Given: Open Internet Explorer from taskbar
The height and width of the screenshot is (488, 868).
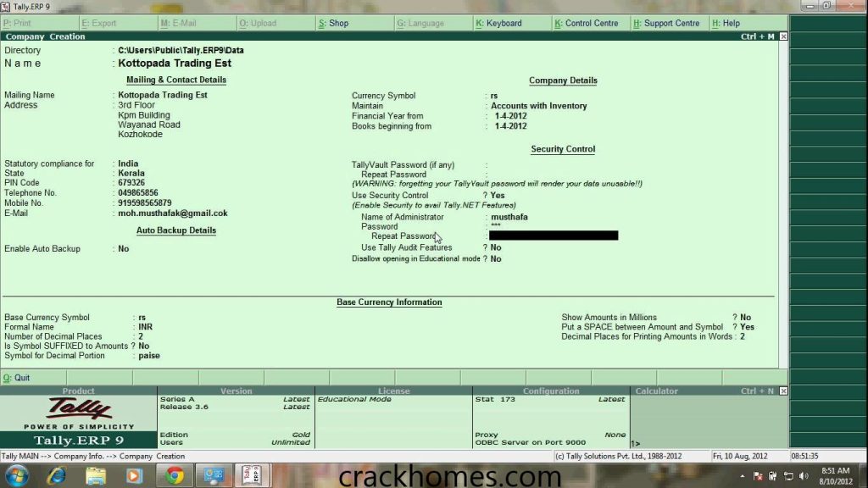Looking at the screenshot, I should (57, 476).
